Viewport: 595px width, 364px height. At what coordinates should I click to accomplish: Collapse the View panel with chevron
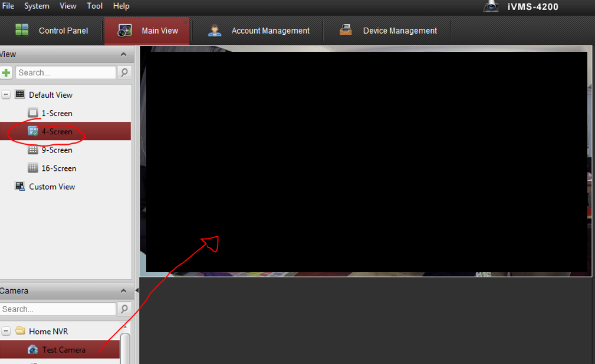(x=123, y=55)
